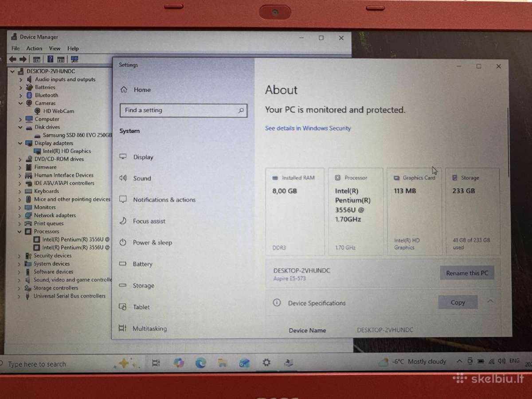Click the volume icon in the system tray

501,361
